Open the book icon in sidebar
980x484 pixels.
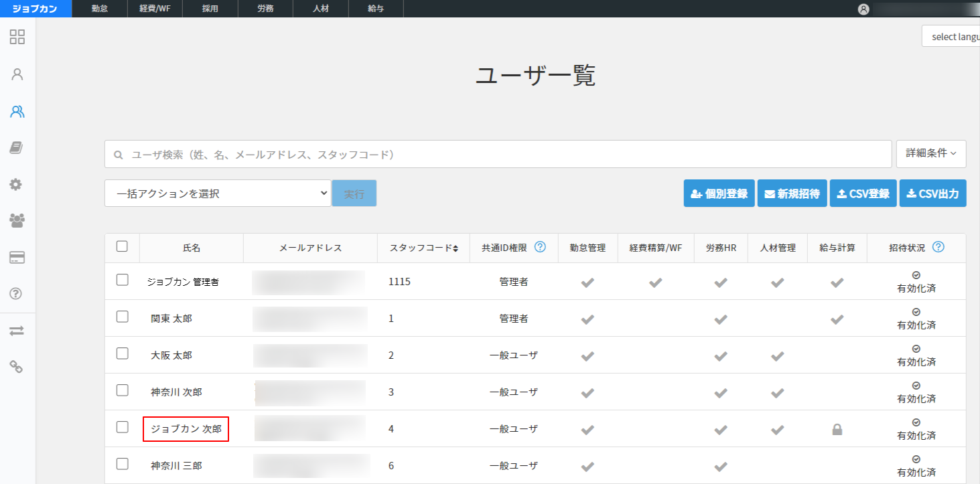17,148
